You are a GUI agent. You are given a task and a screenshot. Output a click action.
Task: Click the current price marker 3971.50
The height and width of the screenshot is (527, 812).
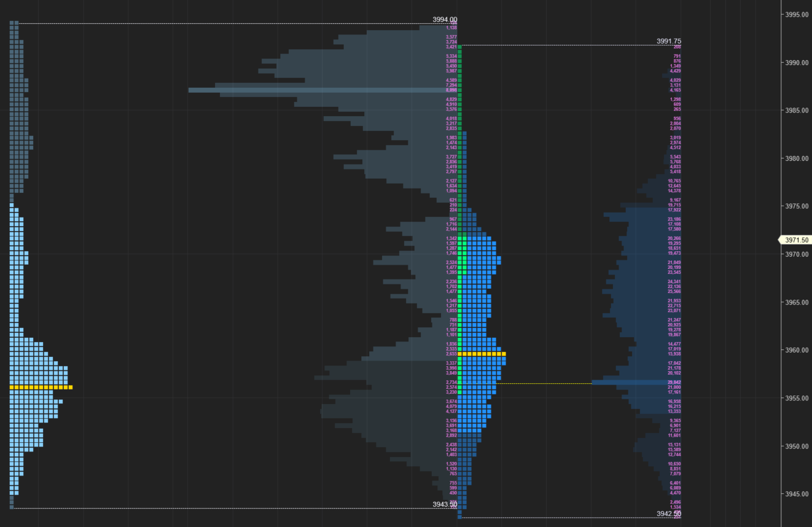795,240
